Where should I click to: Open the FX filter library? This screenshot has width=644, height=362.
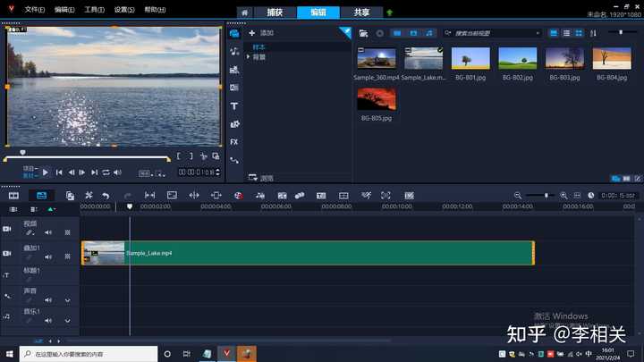(x=234, y=142)
